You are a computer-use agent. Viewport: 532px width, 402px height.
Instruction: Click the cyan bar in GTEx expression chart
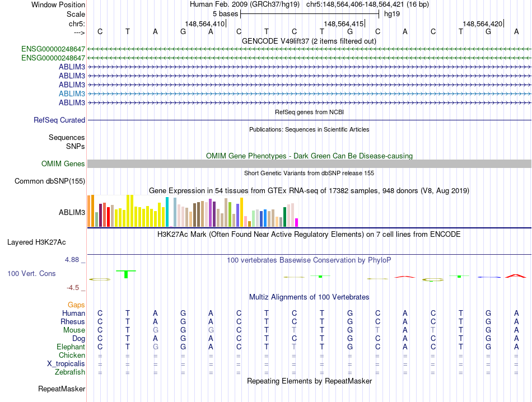(x=167, y=212)
